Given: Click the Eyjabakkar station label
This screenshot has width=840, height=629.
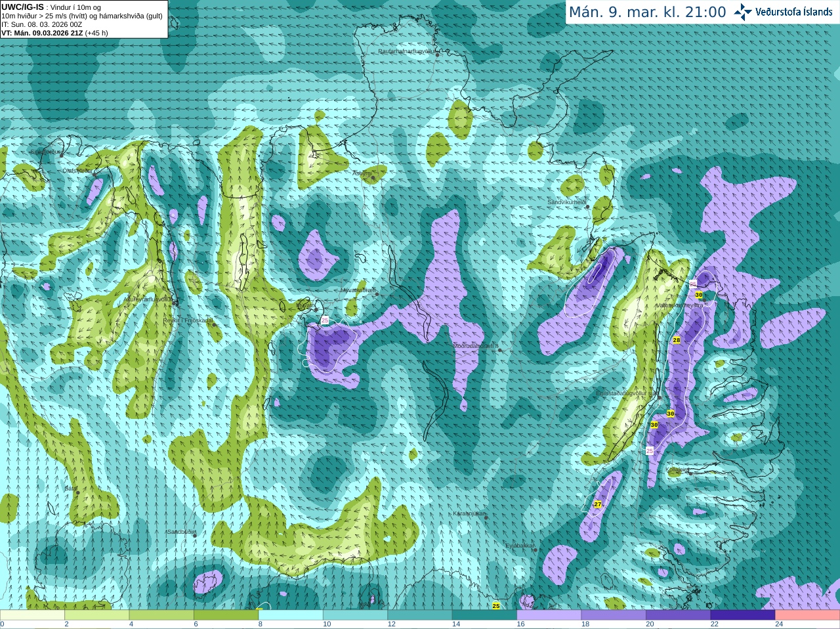Looking at the screenshot, I should pyautogui.click(x=519, y=546).
